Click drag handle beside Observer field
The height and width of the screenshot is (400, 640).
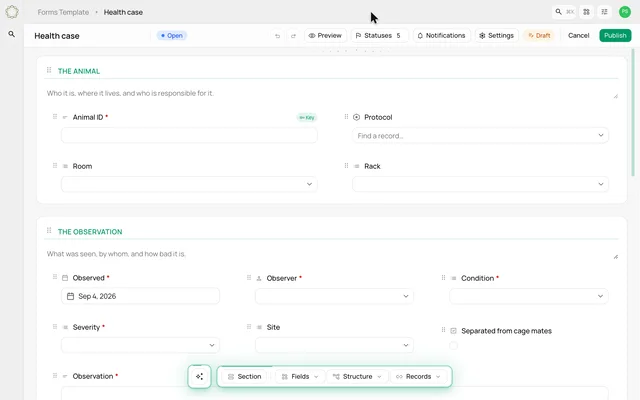249,278
